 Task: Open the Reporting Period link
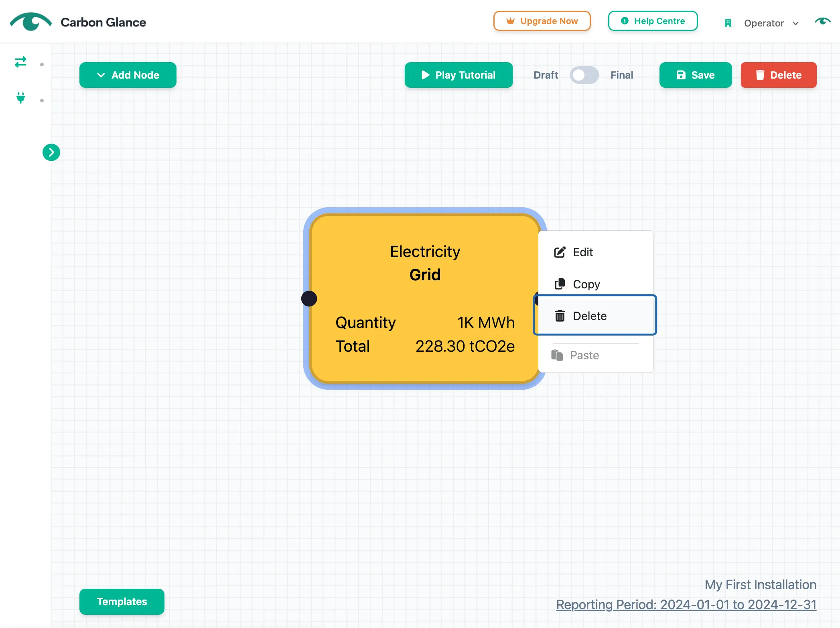pyautogui.click(x=686, y=604)
